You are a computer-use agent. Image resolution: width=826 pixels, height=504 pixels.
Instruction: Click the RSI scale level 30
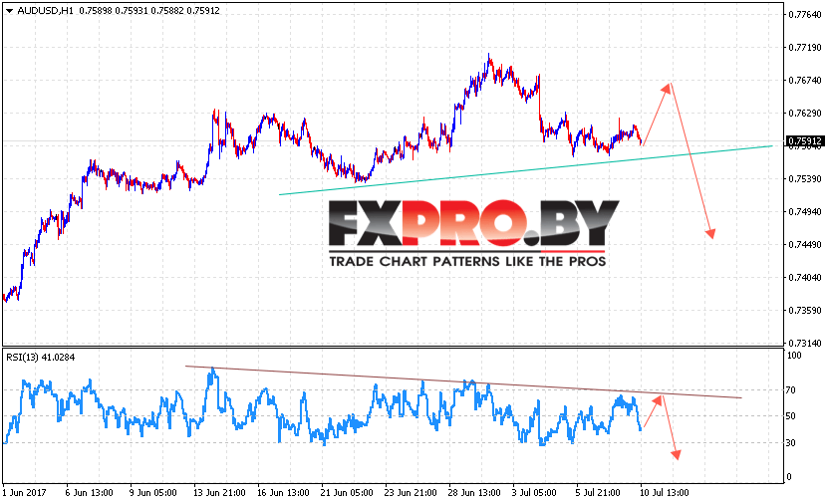(791, 443)
